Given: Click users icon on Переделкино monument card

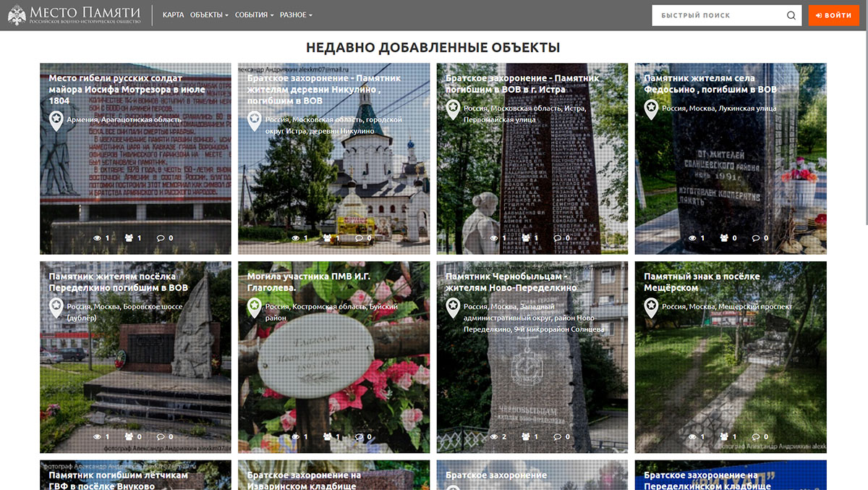Looking at the screenshot, I should (129, 436).
